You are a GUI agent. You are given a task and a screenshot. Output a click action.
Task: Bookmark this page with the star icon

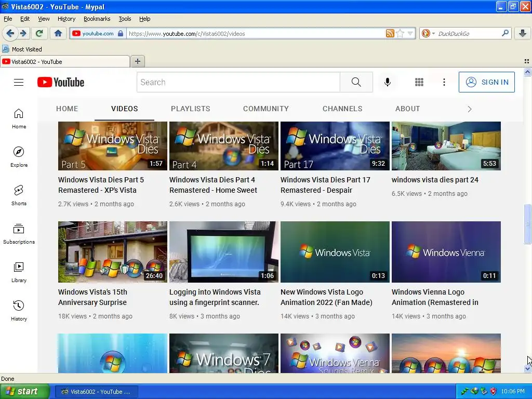[400, 33]
